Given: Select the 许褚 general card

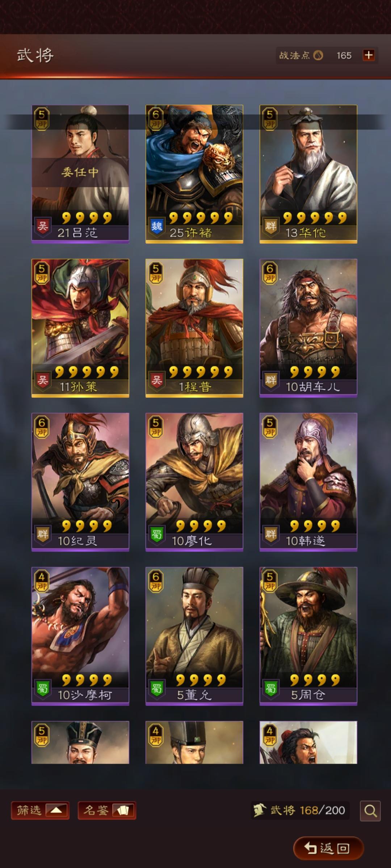Looking at the screenshot, I should click(194, 174).
